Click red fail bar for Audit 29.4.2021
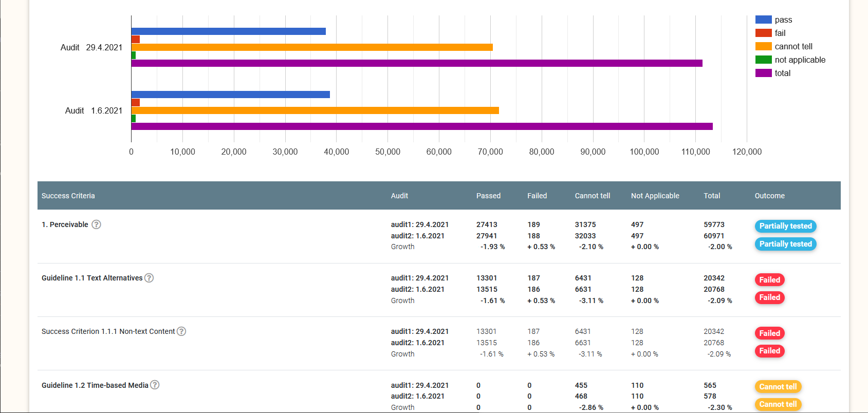The image size is (868, 413). [136, 39]
